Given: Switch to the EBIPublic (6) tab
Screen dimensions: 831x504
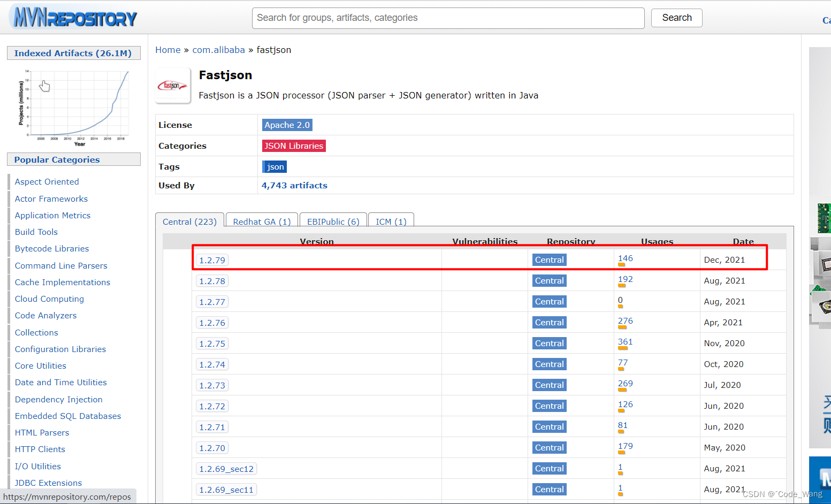Looking at the screenshot, I should (x=333, y=221).
